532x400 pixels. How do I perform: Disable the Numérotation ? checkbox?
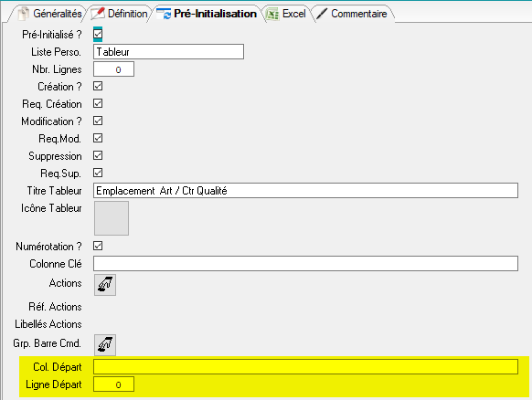tap(98, 246)
